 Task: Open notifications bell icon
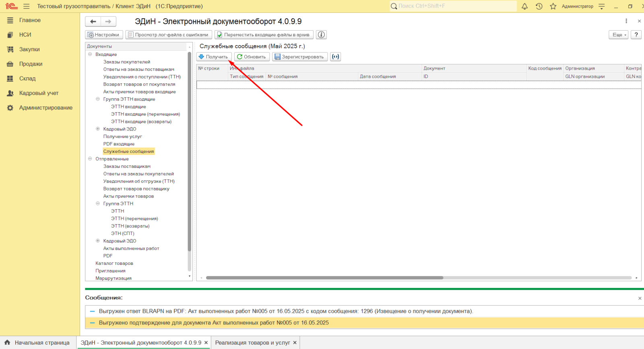[524, 6]
